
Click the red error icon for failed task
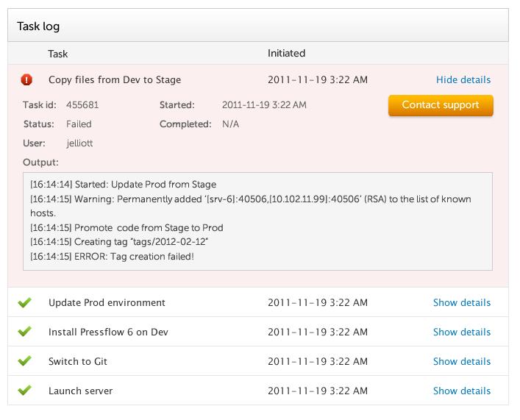(x=27, y=79)
